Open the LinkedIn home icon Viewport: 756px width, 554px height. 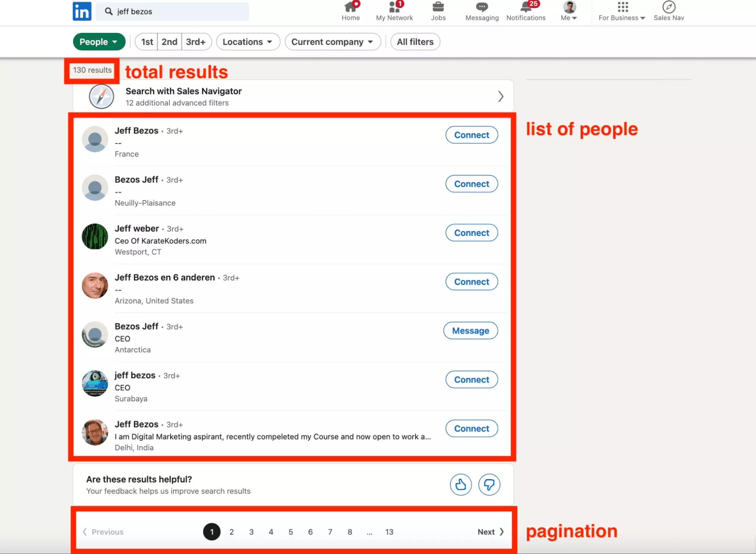point(350,11)
